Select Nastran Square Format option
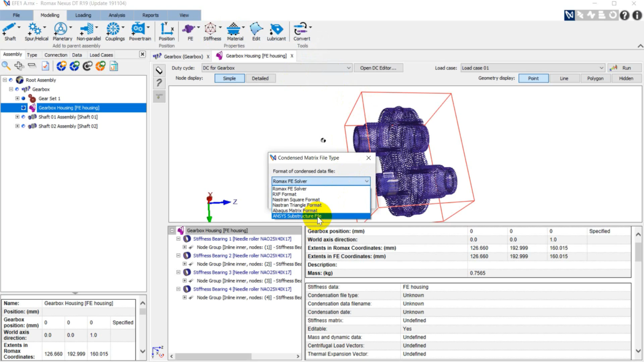The image size is (644, 362). click(x=321, y=200)
